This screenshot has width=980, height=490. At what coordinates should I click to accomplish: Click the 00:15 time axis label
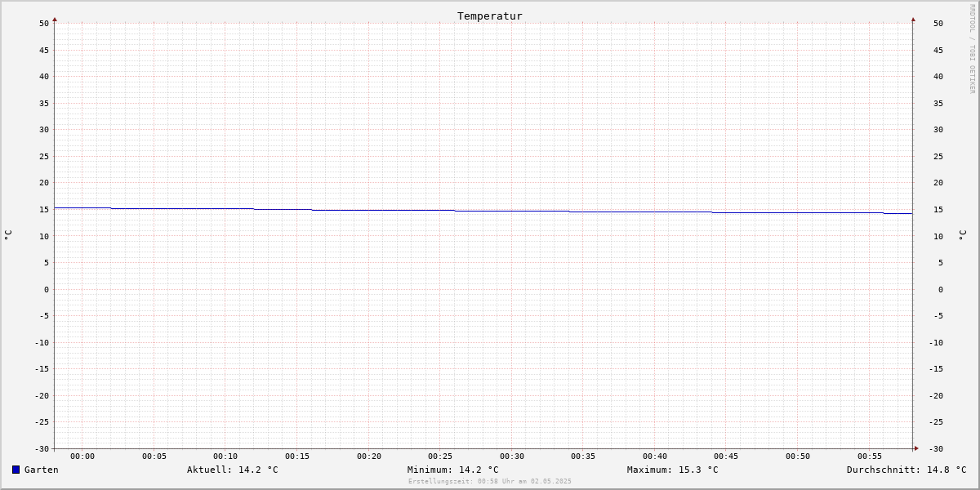click(297, 457)
